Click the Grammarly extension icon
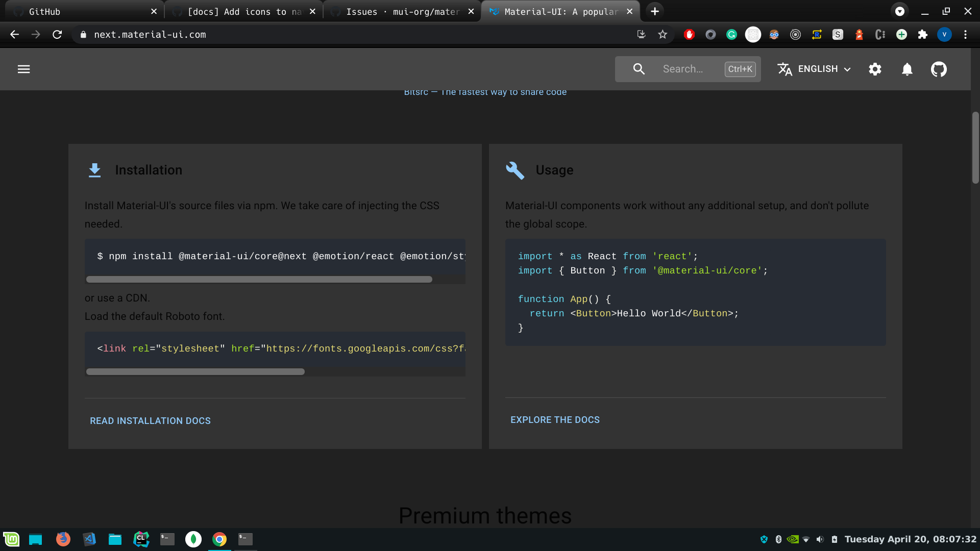980x551 pixels. click(x=732, y=34)
